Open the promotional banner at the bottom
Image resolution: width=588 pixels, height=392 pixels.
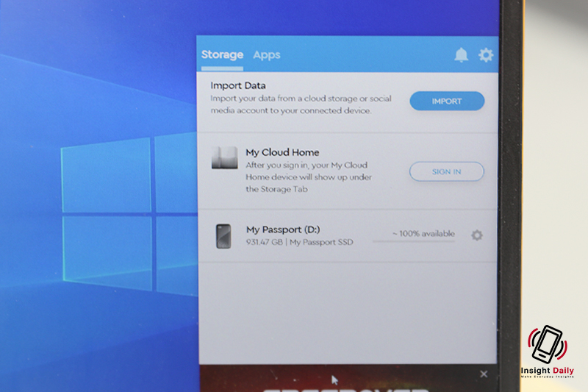(338, 382)
